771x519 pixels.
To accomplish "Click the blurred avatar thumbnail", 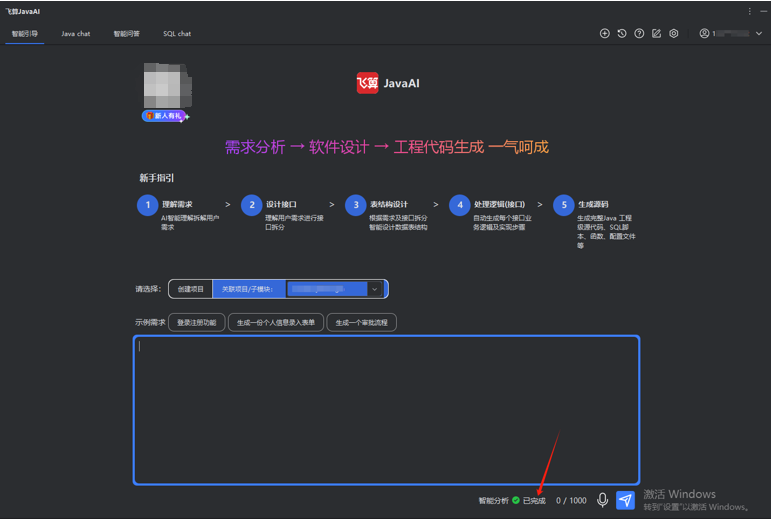I will pyautogui.click(x=167, y=86).
